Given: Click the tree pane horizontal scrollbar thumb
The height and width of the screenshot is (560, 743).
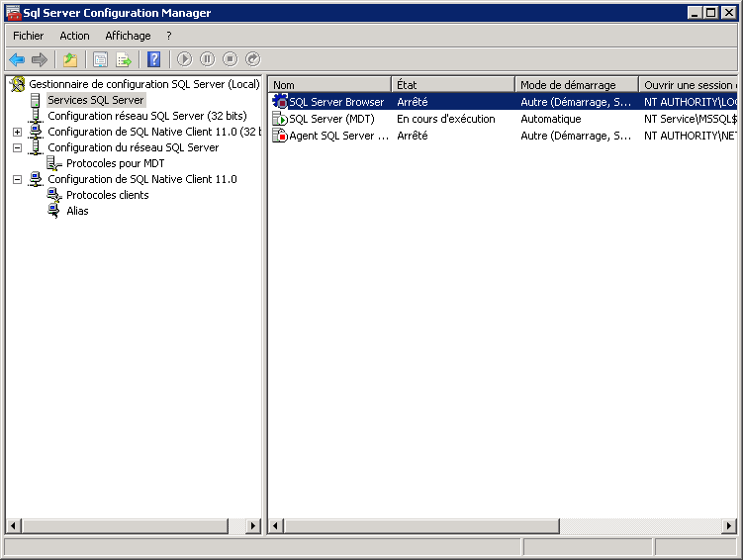Looking at the screenshot, I should click(125, 526).
